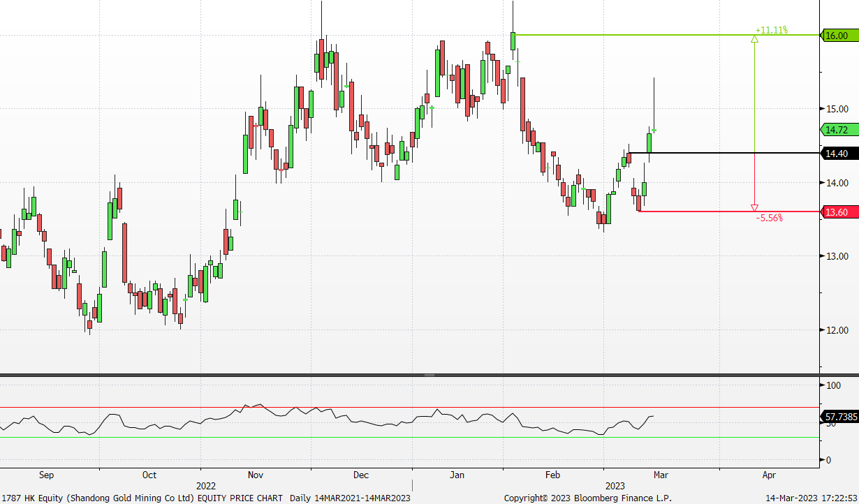Click the Daily 14MAR2021-14MAR2023 range text
859x504 pixels.
point(351,498)
